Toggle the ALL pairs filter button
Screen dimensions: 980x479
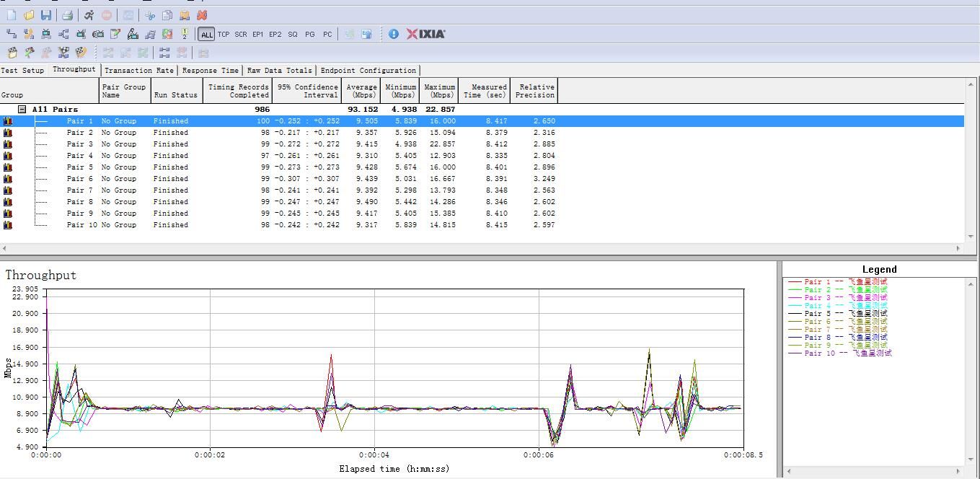pyautogui.click(x=207, y=34)
